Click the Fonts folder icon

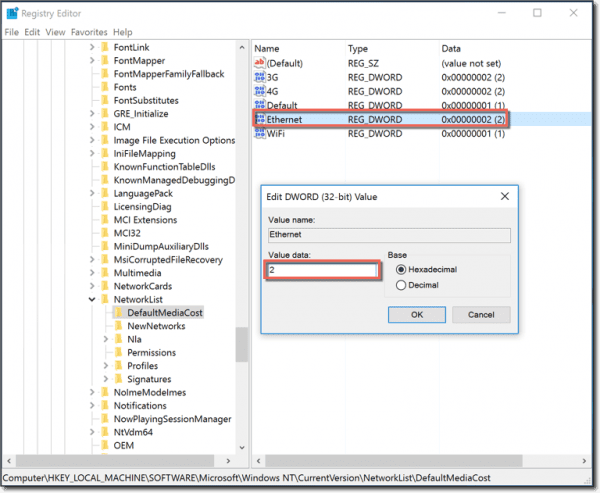105,87
